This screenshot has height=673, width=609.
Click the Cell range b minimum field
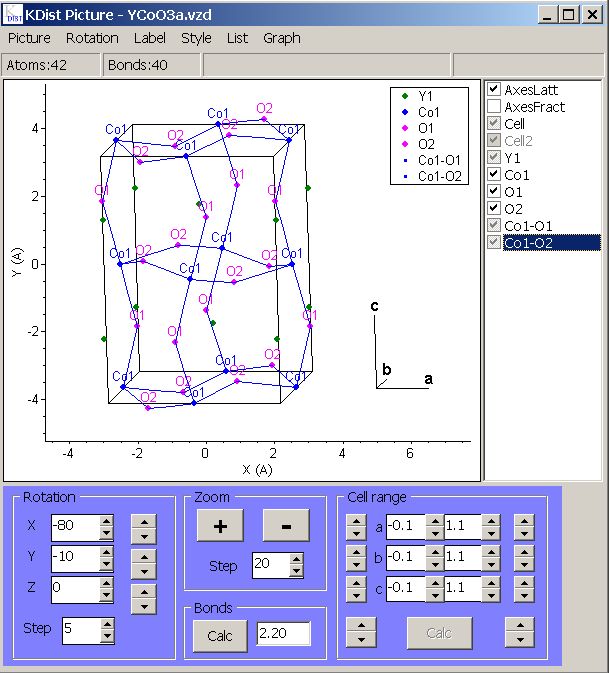[406, 558]
